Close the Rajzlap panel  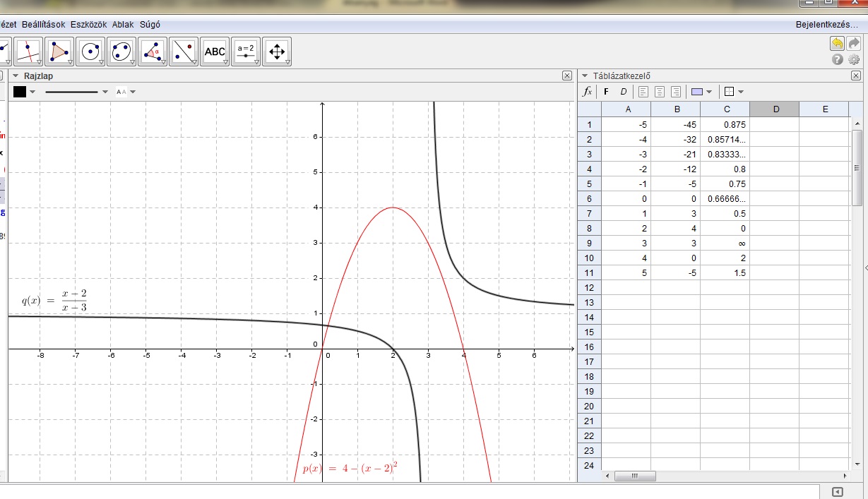coord(567,76)
